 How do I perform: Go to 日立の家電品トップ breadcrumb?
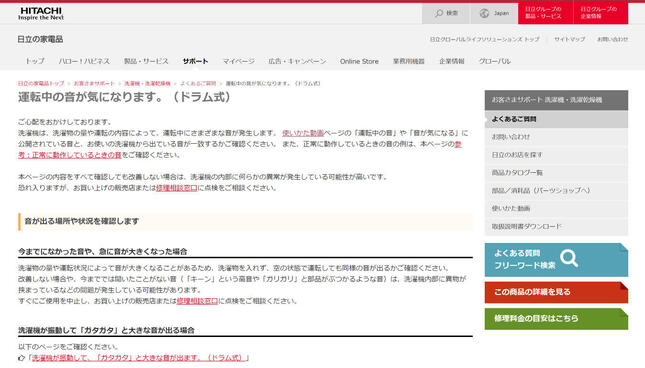click(x=41, y=83)
